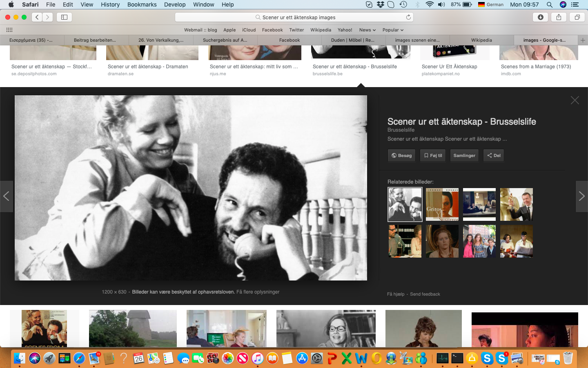Open Få flere oplysninger link

click(x=258, y=292)
